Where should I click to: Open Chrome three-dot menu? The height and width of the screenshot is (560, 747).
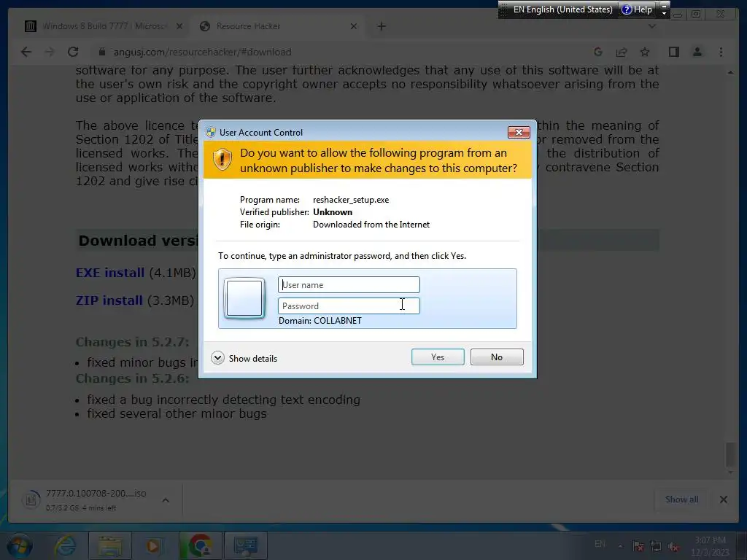pos(721,52)
